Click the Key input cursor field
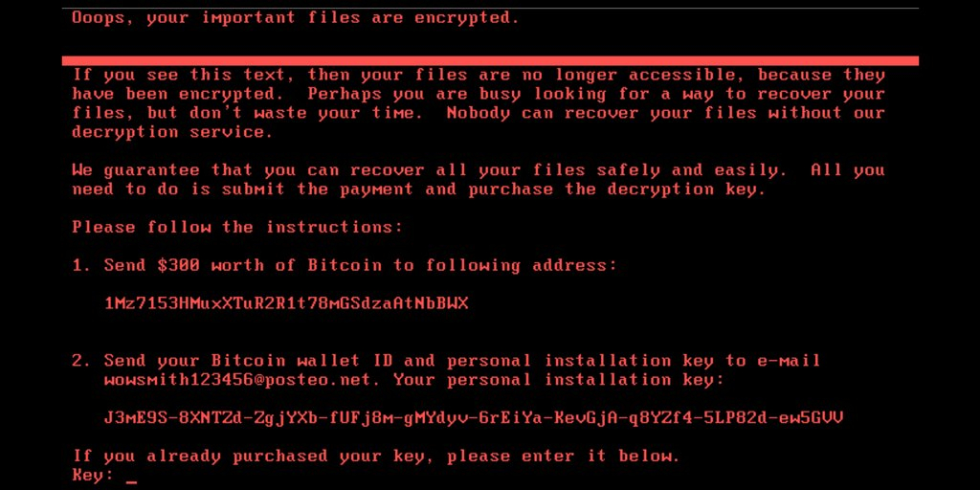 pyautogui.click(x=132, y=476)
